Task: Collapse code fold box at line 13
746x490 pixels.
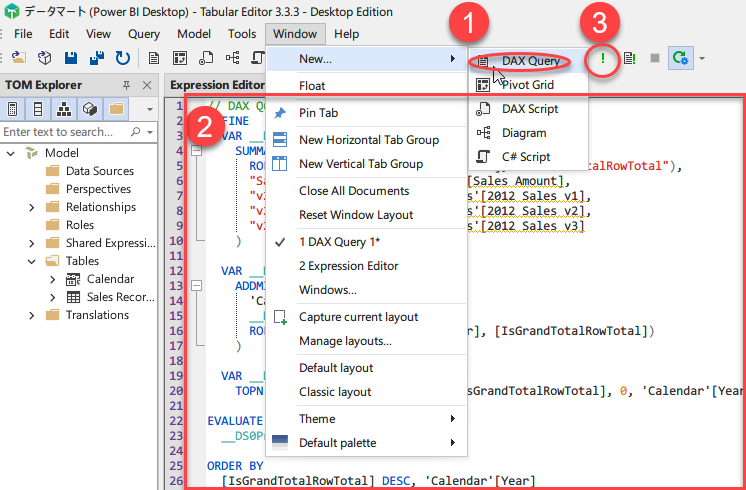Action: click(196, 285)
